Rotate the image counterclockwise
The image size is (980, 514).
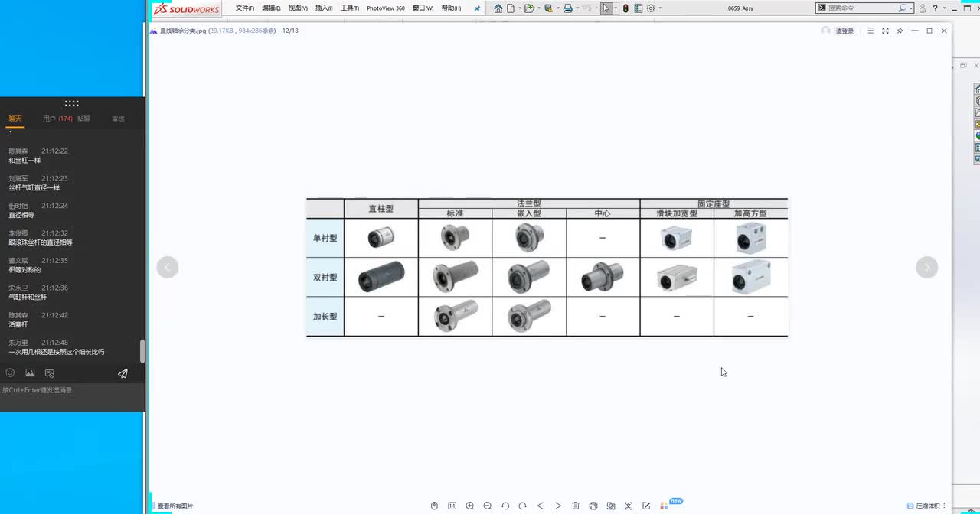pos(505,506)
